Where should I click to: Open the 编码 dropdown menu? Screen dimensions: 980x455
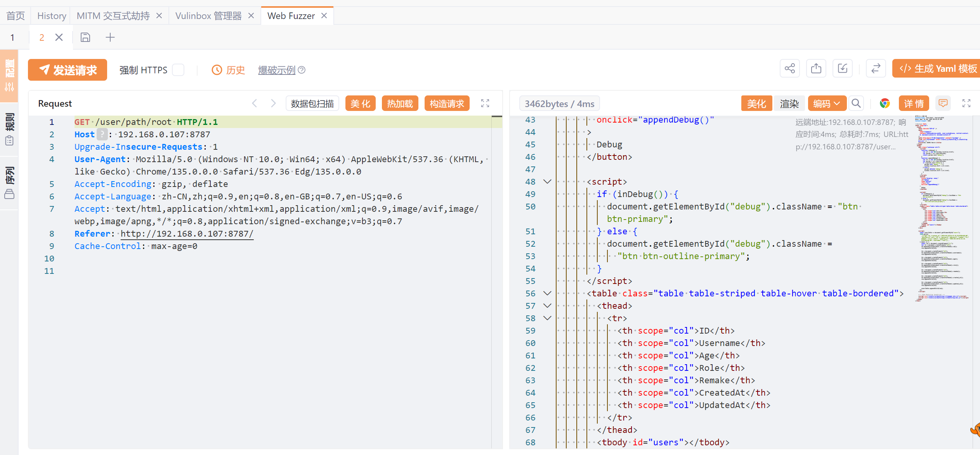pos(826,104)
